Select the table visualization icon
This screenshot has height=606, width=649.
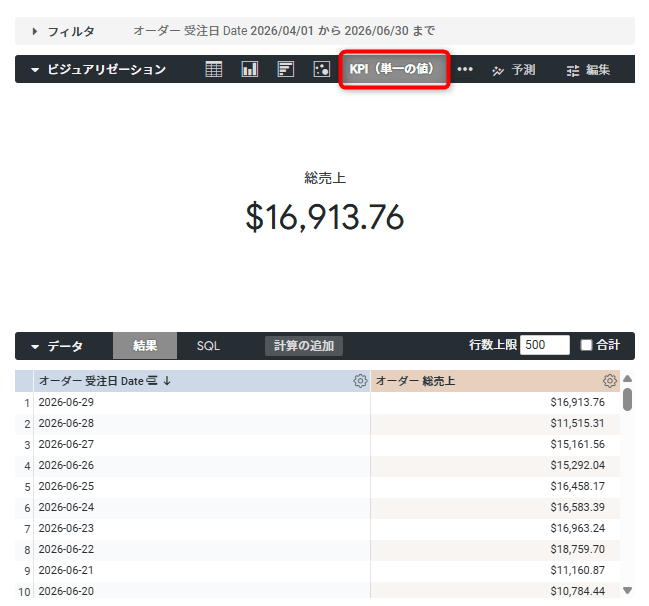tap(214, 69)
